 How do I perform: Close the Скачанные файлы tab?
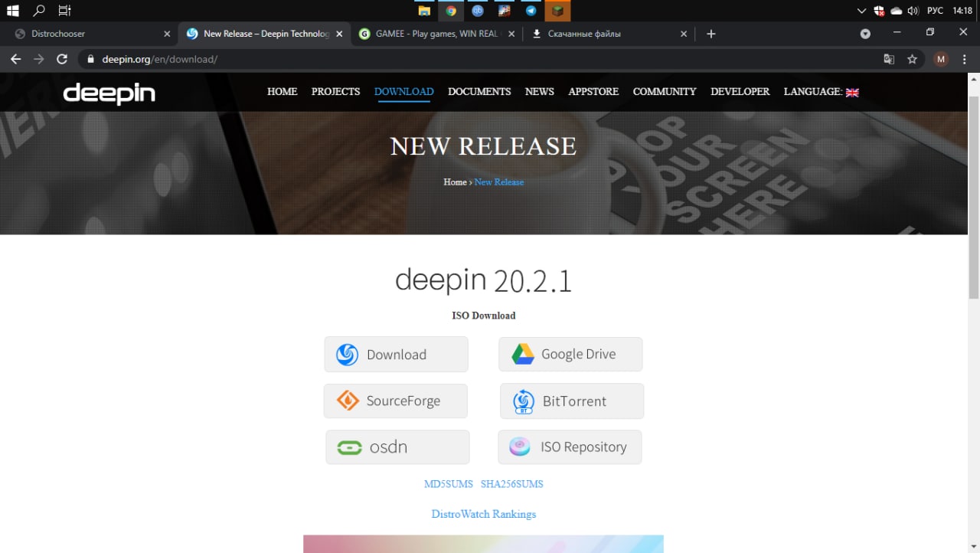[684, 34]
